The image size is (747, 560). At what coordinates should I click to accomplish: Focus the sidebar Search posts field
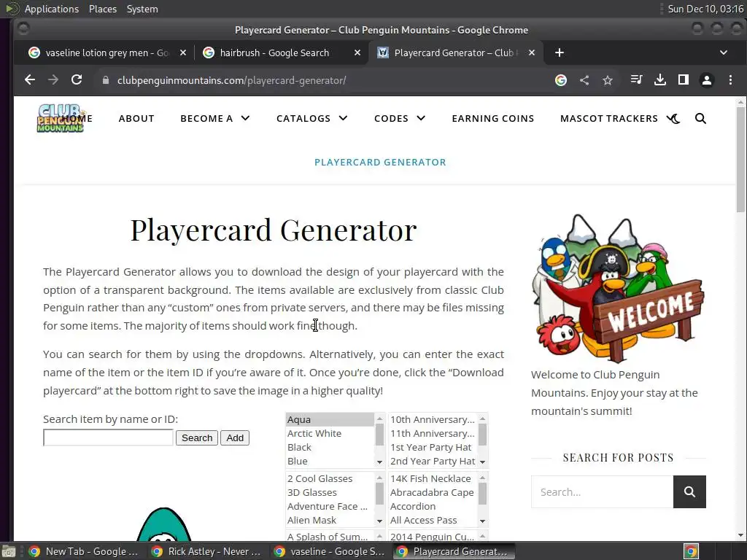[602, 492]
